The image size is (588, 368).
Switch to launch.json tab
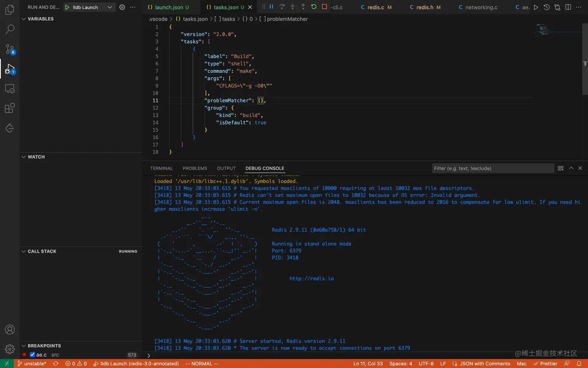(x=168, y=7)
